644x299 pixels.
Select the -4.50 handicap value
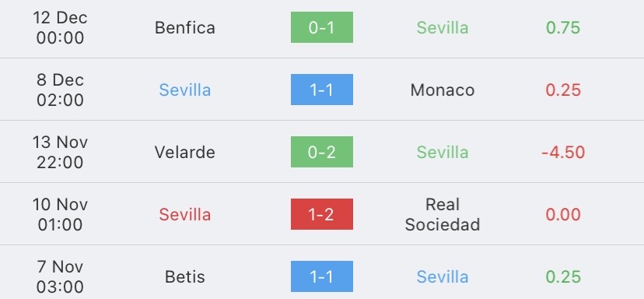(563, 152)
